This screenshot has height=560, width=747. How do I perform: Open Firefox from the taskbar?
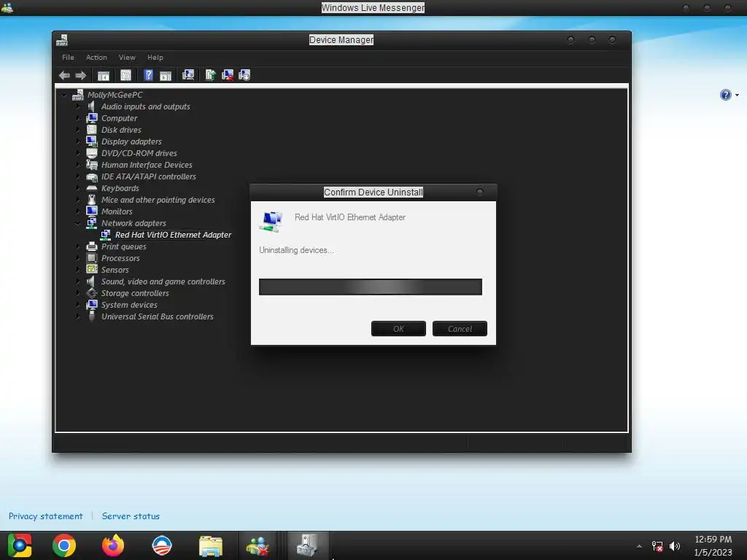[113, 545]
